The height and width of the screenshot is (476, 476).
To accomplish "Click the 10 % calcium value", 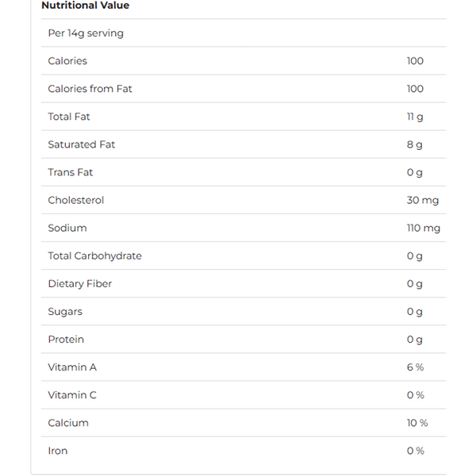I will coord(417,422).
